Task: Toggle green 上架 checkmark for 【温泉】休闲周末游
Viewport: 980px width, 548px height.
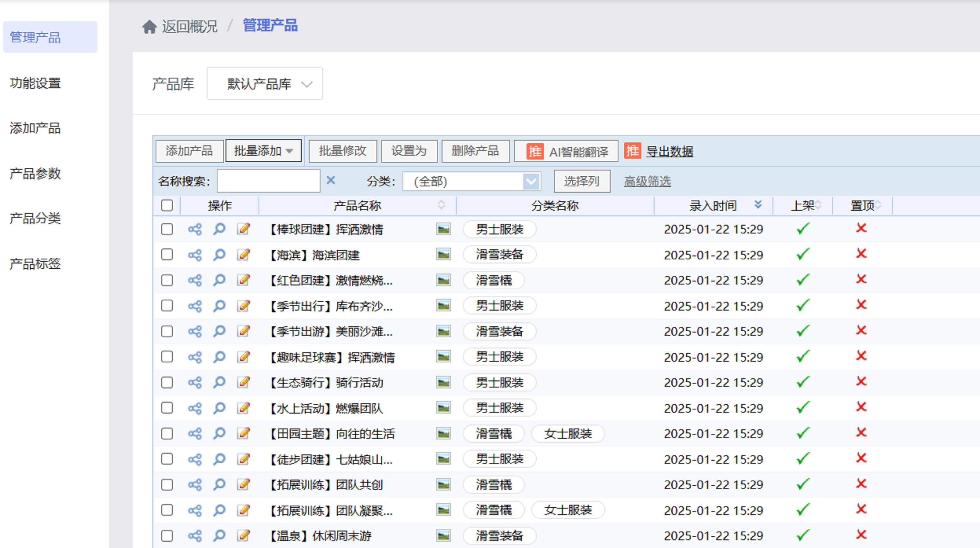Action: coord(803,535)
